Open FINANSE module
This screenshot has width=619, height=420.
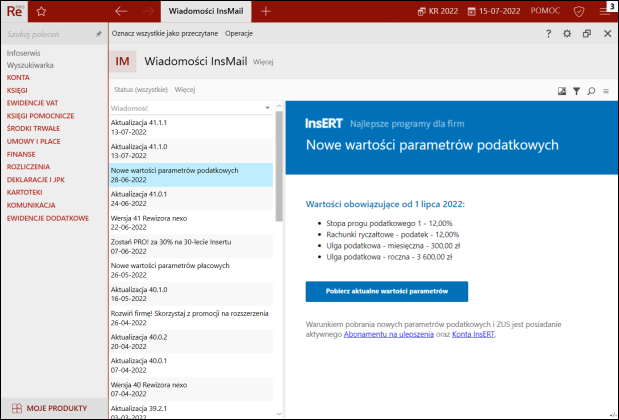[21, 154]
